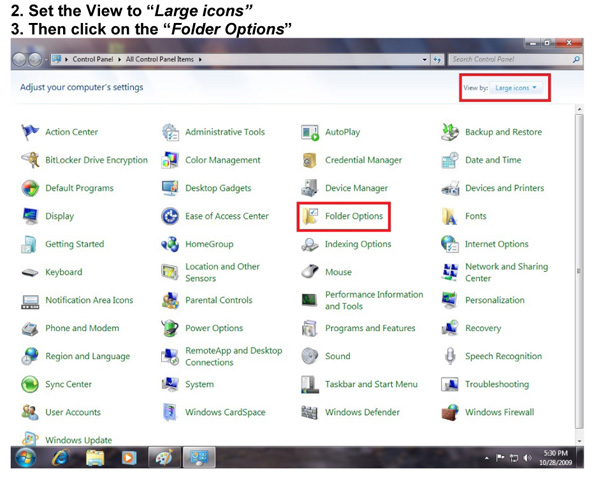This screenshot has height=488, width=615.
Task: Open Programs and Features link
Action: pyautogui.click(x=370, y=328)
